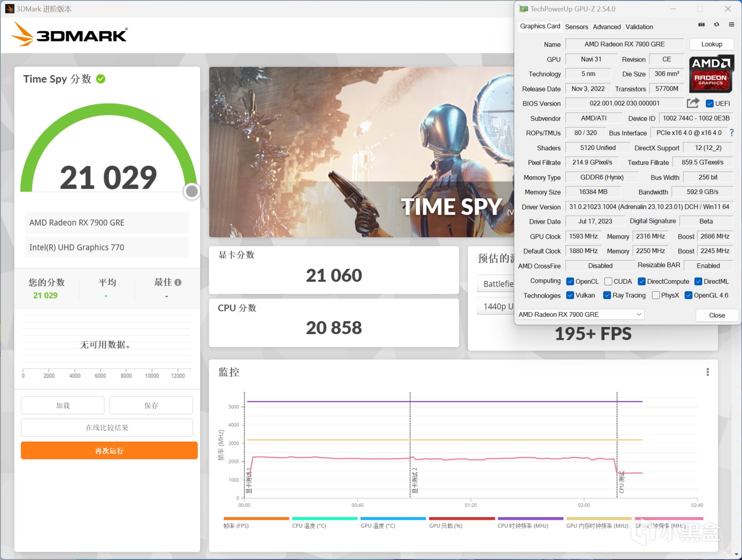This screenshot has height=560, width=742.
Task: Click the CPU 时钟频率 legend color bar
Action: point(530,518)
